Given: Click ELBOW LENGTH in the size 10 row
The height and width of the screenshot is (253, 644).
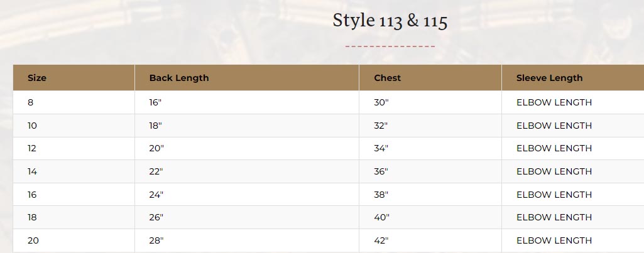Looking at the screenshot, I should 554,126.
